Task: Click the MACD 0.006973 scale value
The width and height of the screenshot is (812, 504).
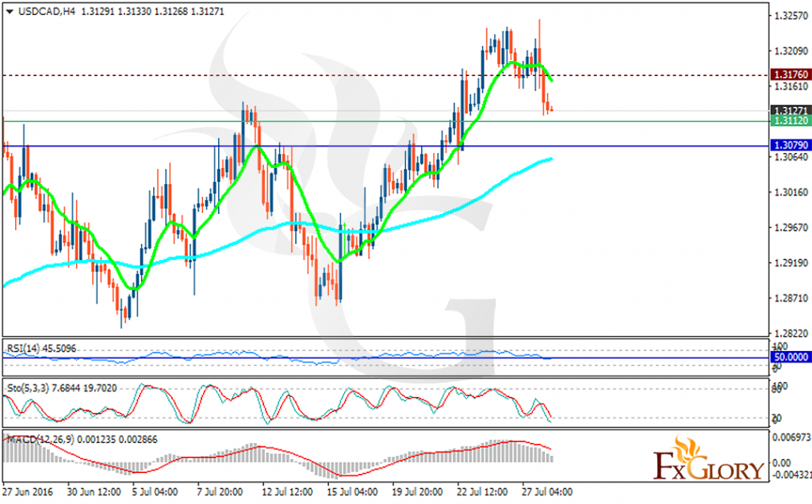Action: coord(791,437)
